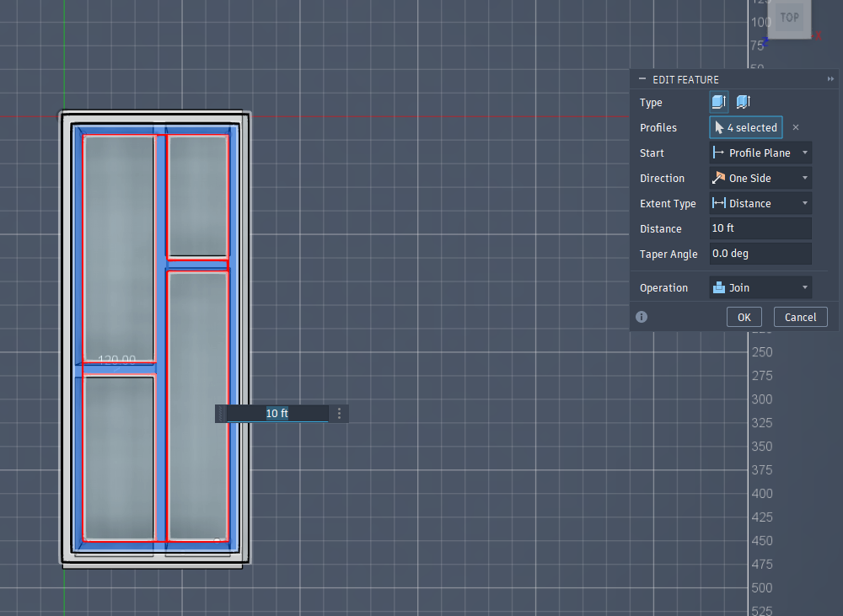Select the Thin Extrude type icon

pos(743,102)
